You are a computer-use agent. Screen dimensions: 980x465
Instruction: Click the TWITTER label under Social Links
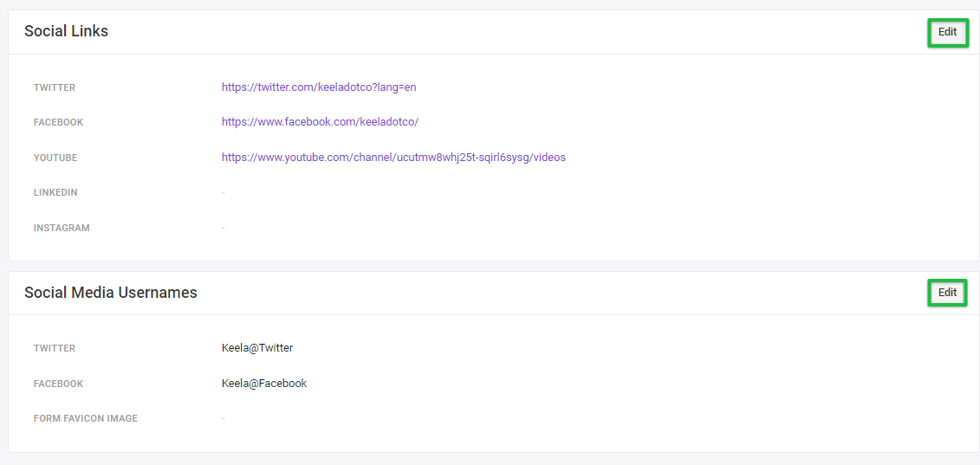(55, 87)
